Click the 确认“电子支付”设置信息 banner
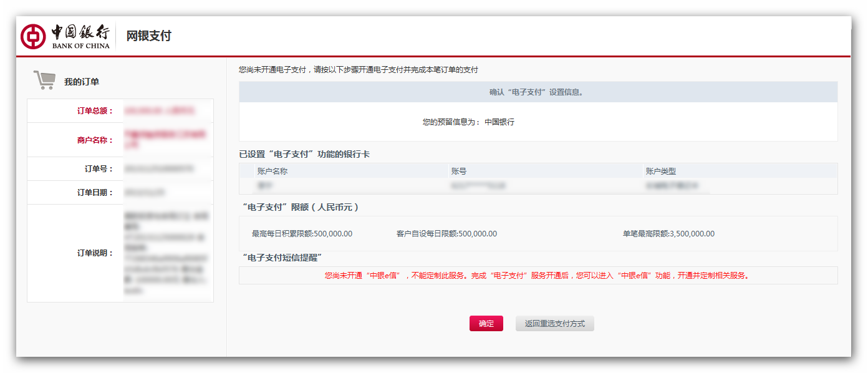Image resolution: width=868 pixels, height=373 pixels. point(538,92)
